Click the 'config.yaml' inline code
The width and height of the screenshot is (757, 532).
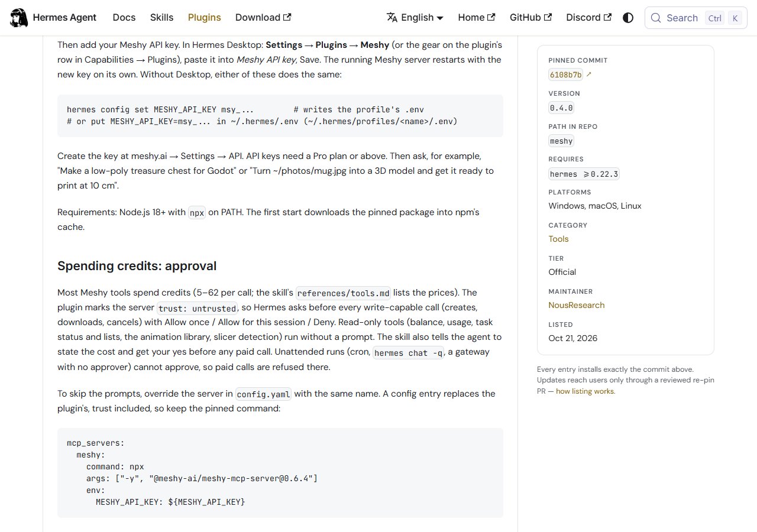coord(263,394)
